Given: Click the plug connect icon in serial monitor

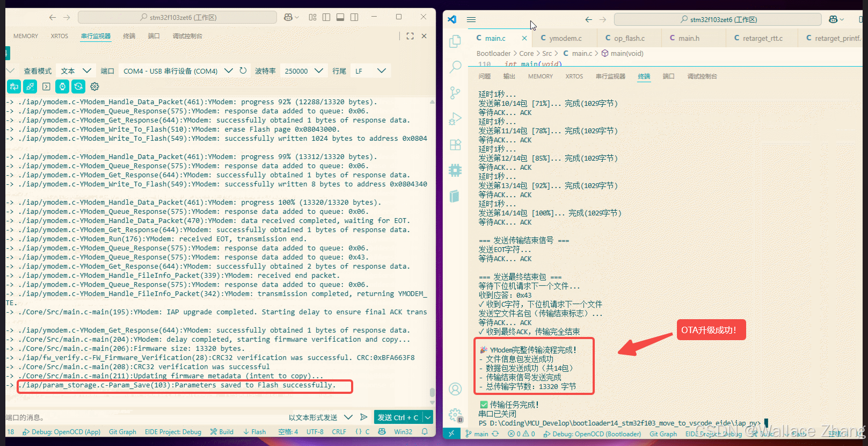Looking at the screenshot, I should pyautogui.click(x=30, y=86).
